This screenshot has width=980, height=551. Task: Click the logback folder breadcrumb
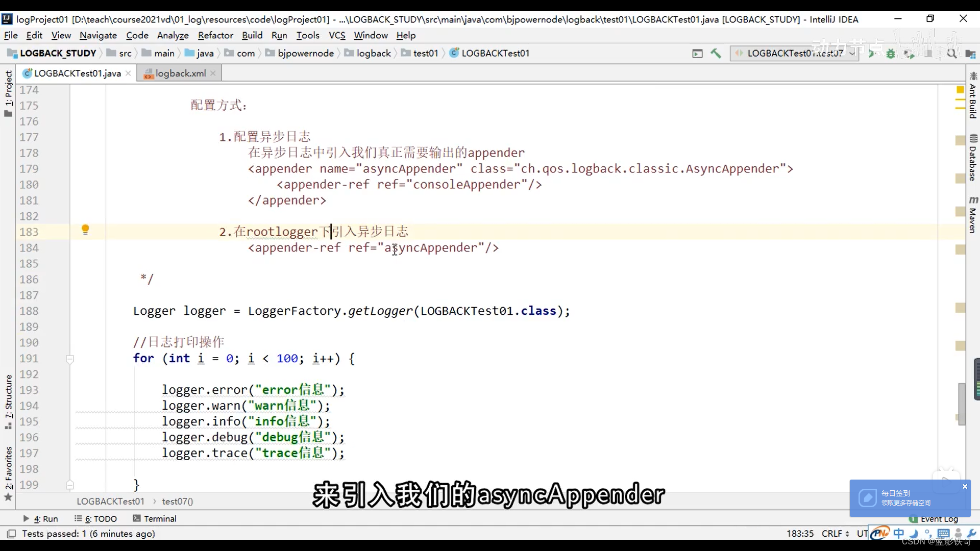pyautogui.click(x=367, y=53)
